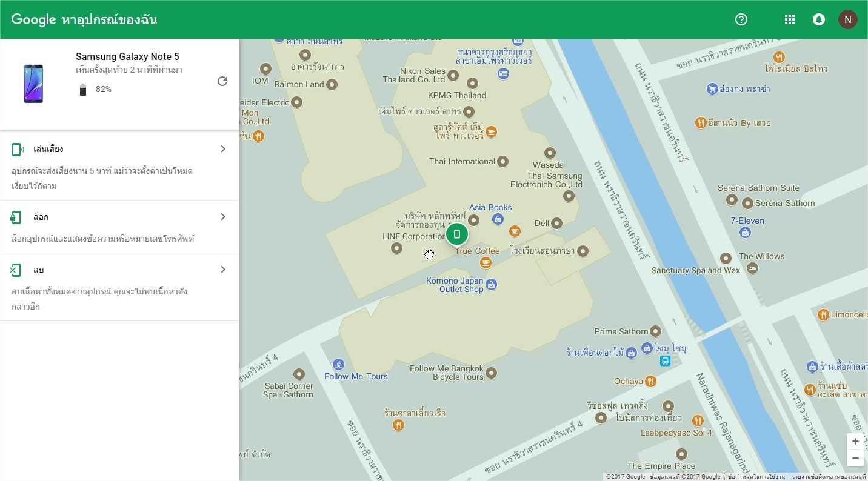Screen dimensions: 868x481
Task: Click the bus stop icon near โชมุ โชมุ
Action: point(665,361)
